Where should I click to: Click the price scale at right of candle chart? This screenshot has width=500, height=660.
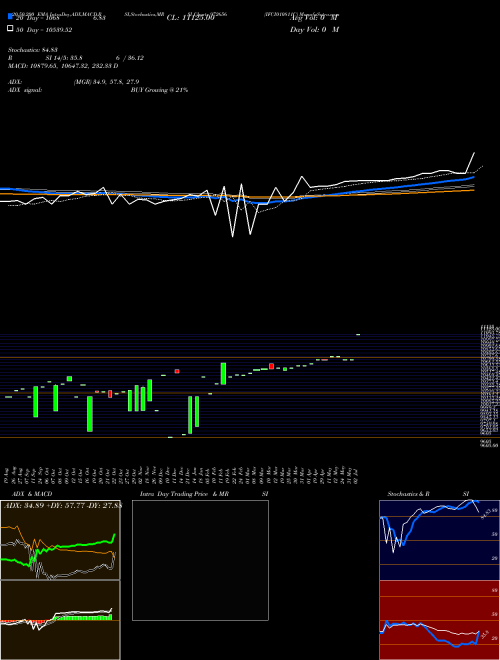click(x=490, y=386)
